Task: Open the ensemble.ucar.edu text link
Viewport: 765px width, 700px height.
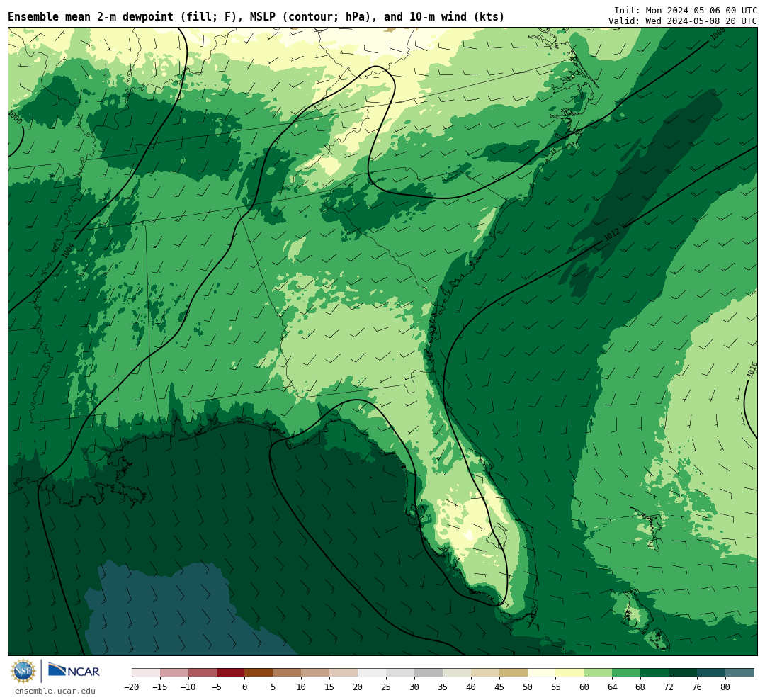Action: (x=55, y=691)
